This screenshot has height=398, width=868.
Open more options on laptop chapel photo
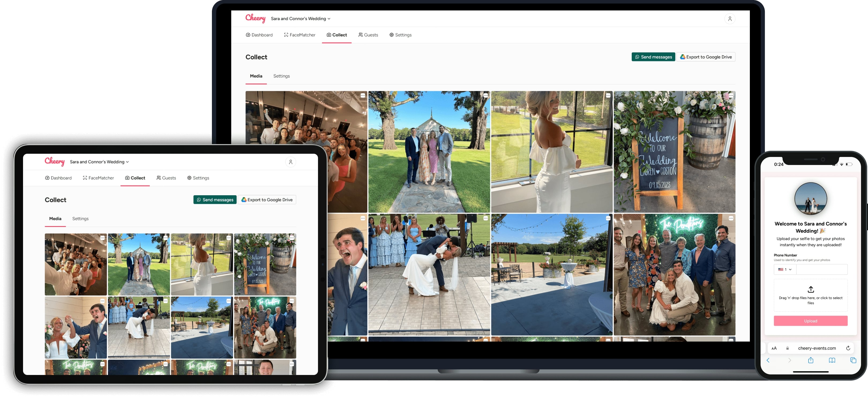485,96
